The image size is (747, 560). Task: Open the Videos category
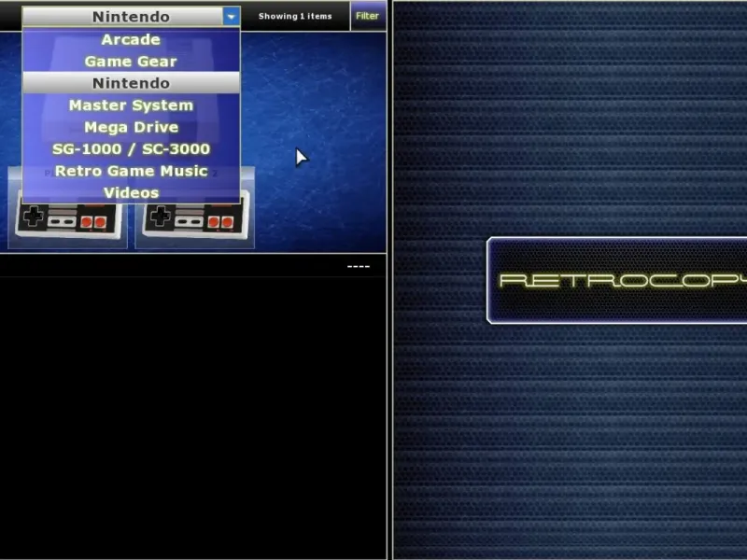(131, 193)
